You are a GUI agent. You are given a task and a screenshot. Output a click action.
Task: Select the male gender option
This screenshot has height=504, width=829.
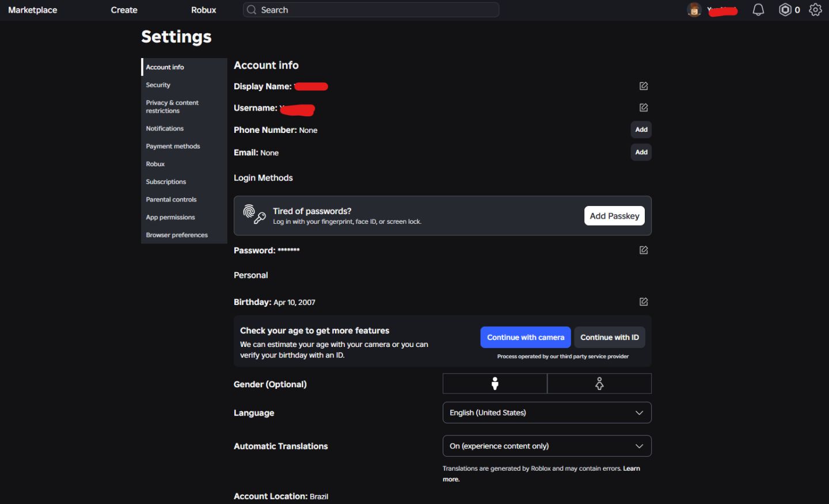click(x=495, y=384)
